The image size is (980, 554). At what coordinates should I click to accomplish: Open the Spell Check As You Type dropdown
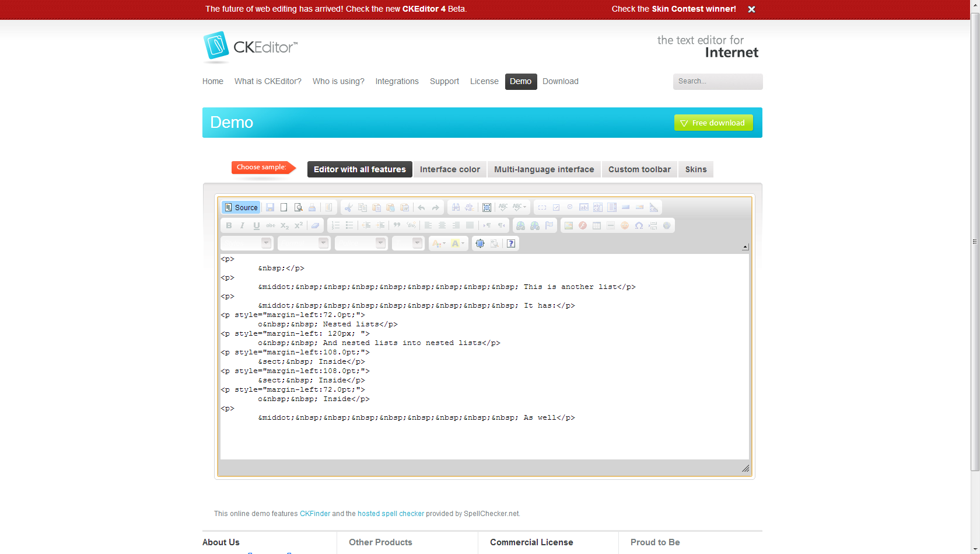(519, 207)
